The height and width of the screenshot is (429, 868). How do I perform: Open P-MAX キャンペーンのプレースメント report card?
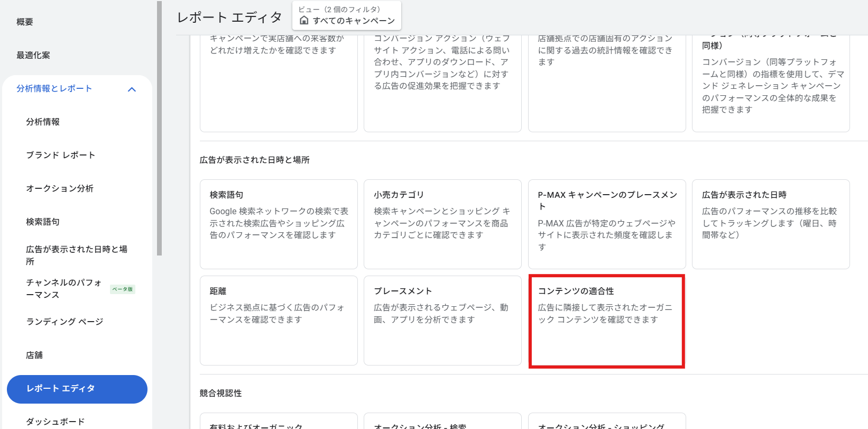[x=607, y=224]
